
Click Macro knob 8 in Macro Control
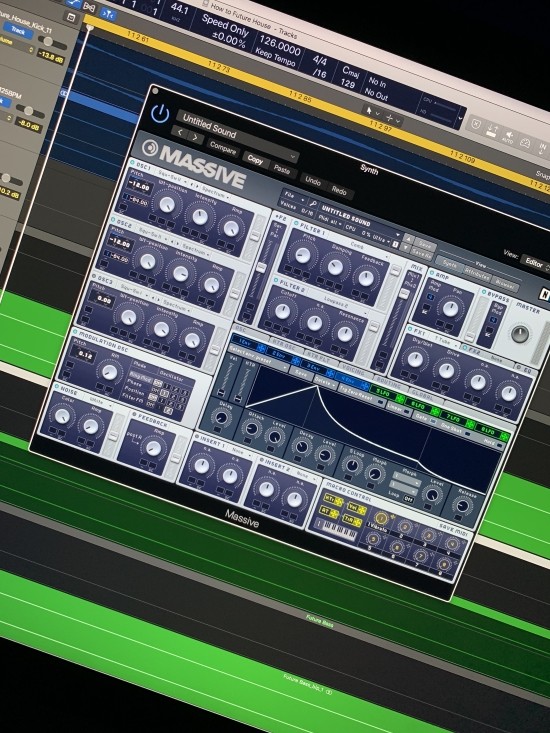click(x=444, y=564)
